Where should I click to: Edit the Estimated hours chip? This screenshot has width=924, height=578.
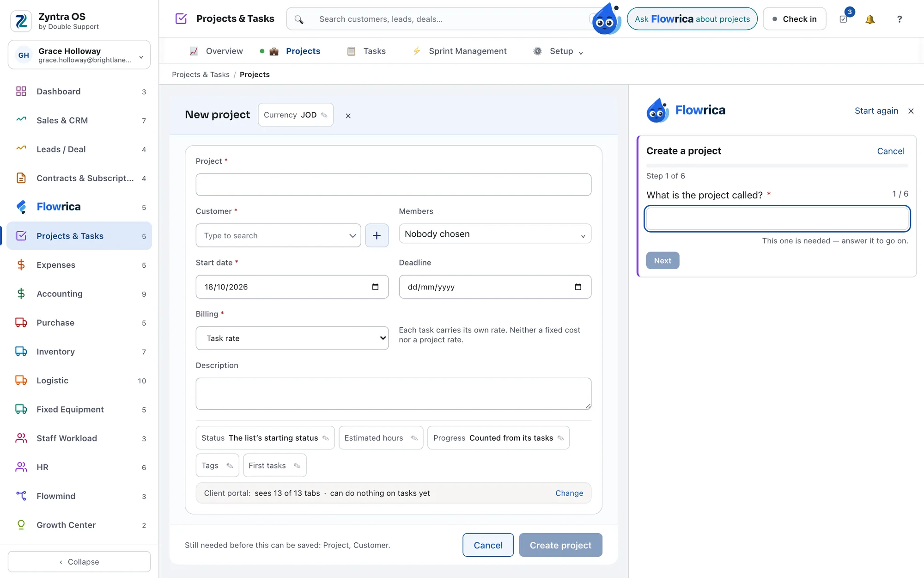click(x=381, y=437)
